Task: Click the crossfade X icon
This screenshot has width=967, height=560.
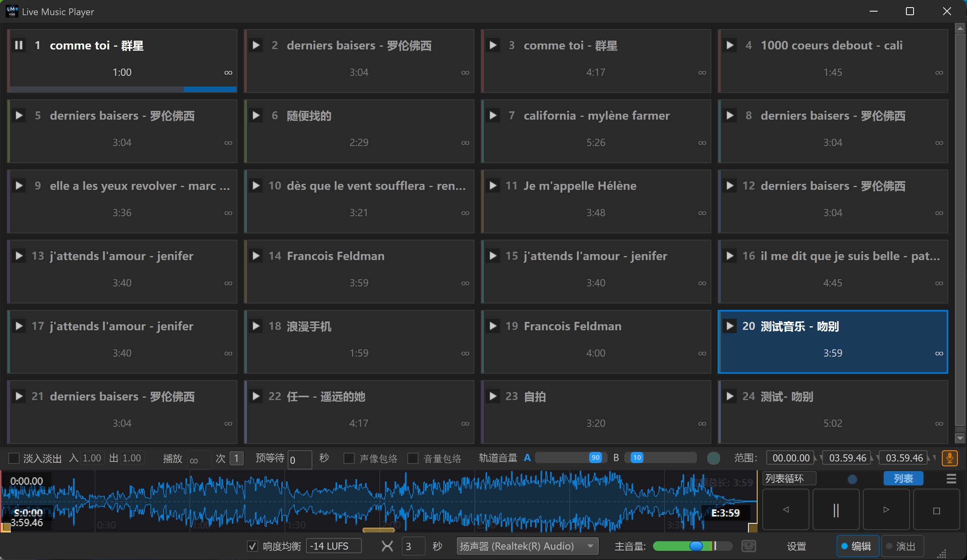Action: click(x=387, y=546)
